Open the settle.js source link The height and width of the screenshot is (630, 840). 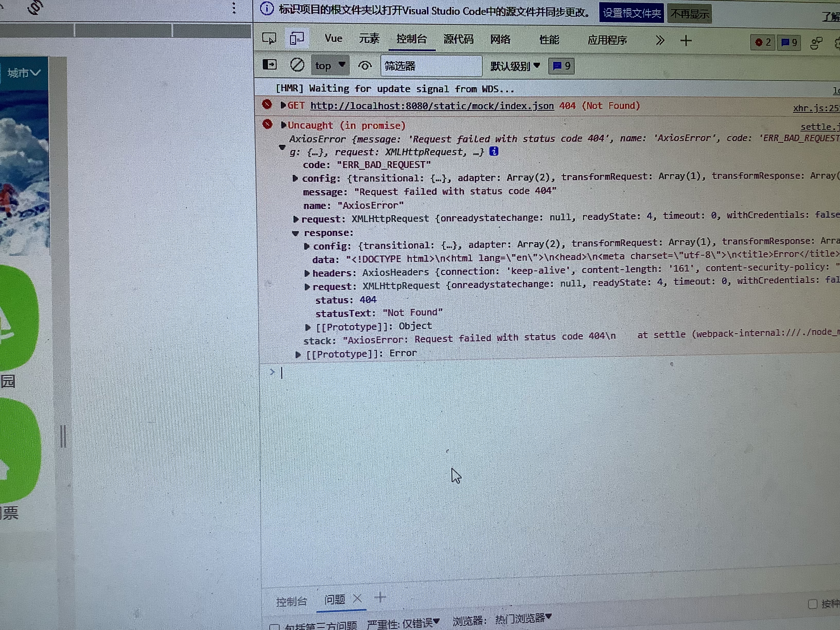[820, 127]
